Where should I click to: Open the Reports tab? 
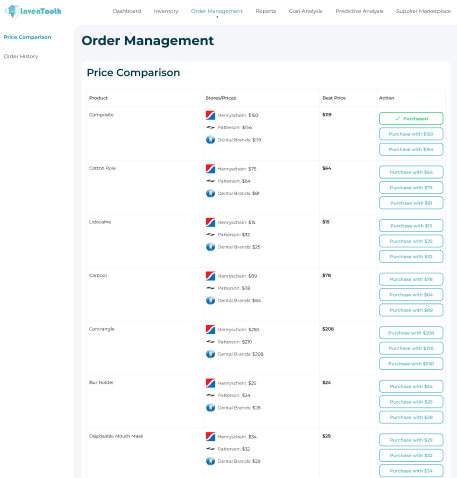[266, 11]
